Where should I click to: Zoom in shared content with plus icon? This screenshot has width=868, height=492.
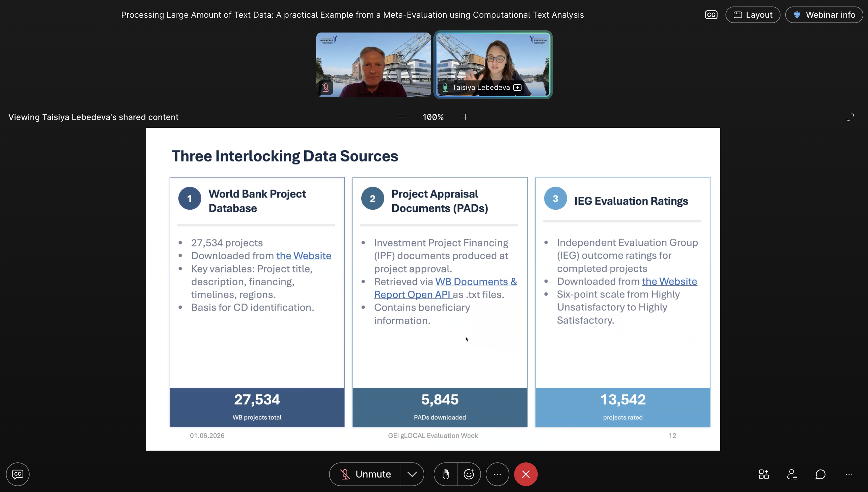(x=465, y=117)
